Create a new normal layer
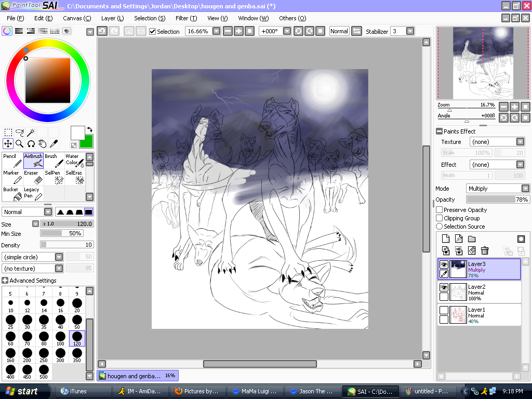The width and height of the screenshot is (532, 399). click(x=446, y=238)
